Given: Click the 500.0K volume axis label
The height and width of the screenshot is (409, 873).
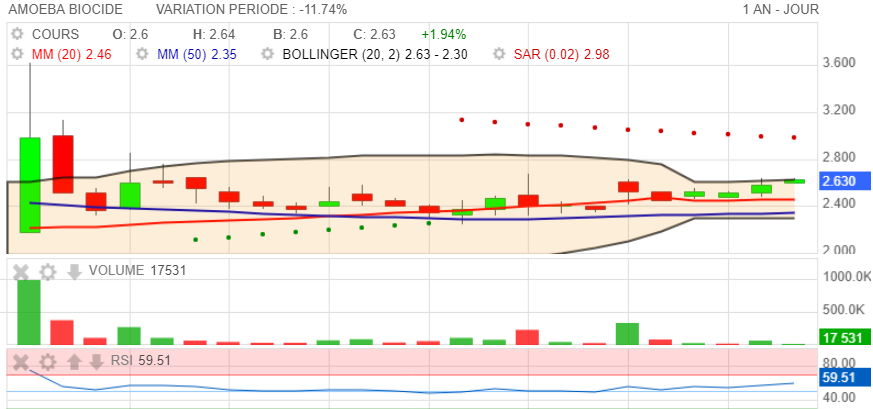Looking at the screenshot, I should 843,309.
